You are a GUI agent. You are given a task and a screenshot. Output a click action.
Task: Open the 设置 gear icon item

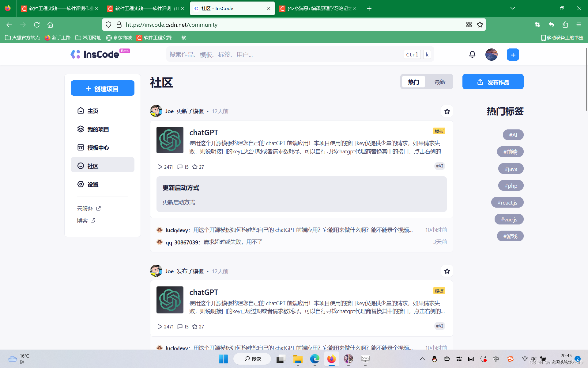click(x=93, y=184)
